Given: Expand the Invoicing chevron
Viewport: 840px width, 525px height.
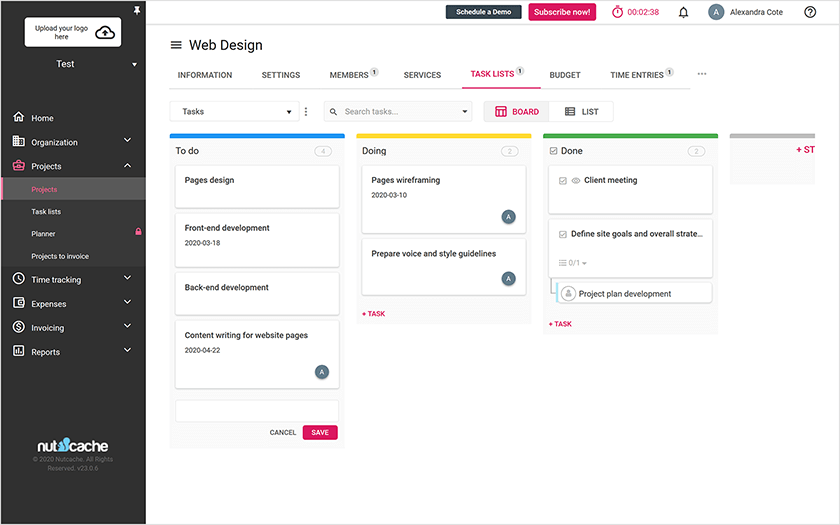Looking at the screenshot, I should (x=128, y=326).
